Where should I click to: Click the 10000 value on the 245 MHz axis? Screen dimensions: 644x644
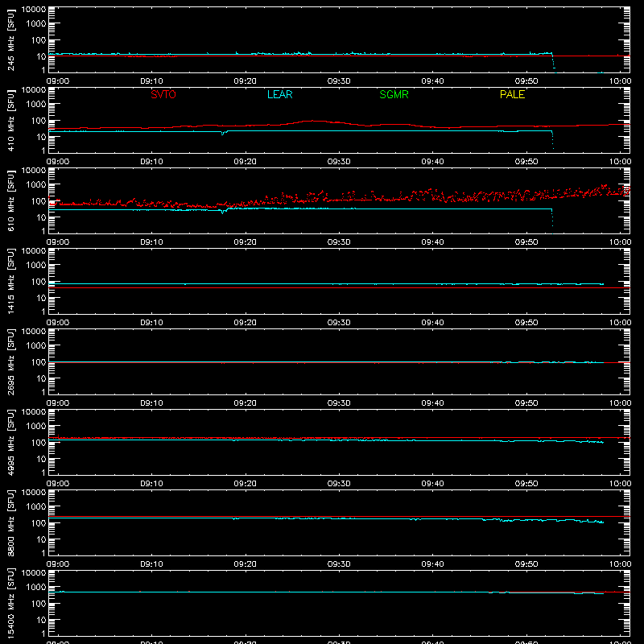point(34,10)
